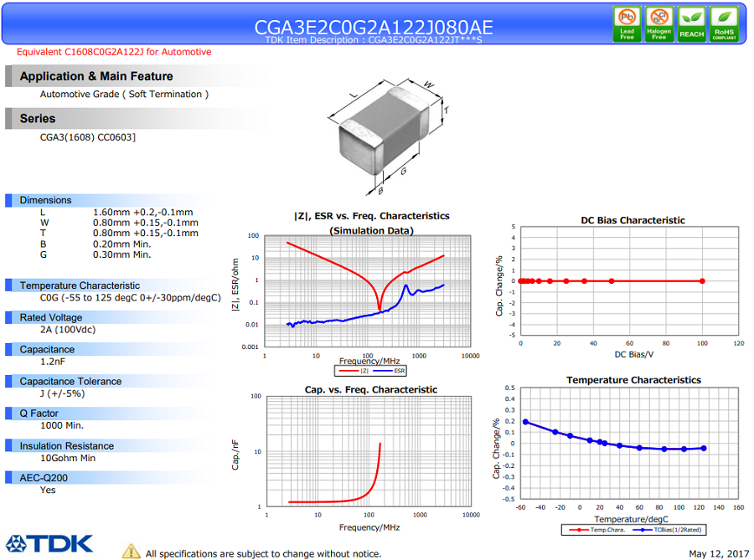Viewport: 754px width, 560px height.
Task: Click the J (+/-5%) tolerance value
Action: pos(63,393)
